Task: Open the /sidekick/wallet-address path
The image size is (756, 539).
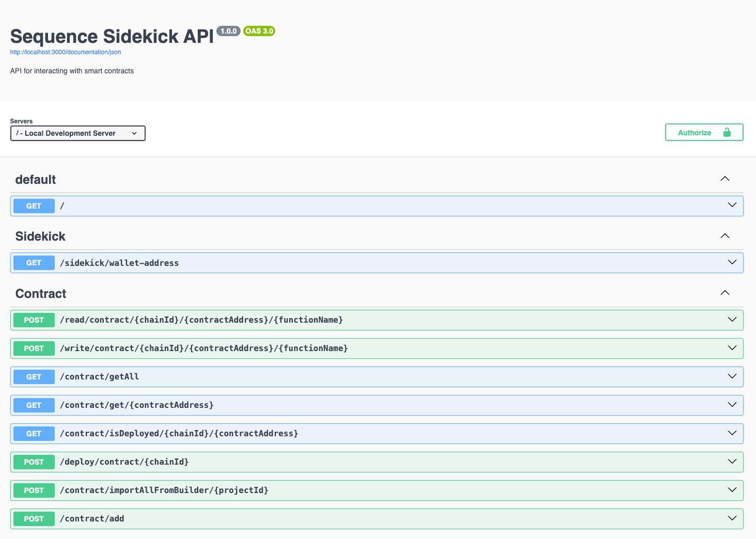Action: [x=119, y=263]
